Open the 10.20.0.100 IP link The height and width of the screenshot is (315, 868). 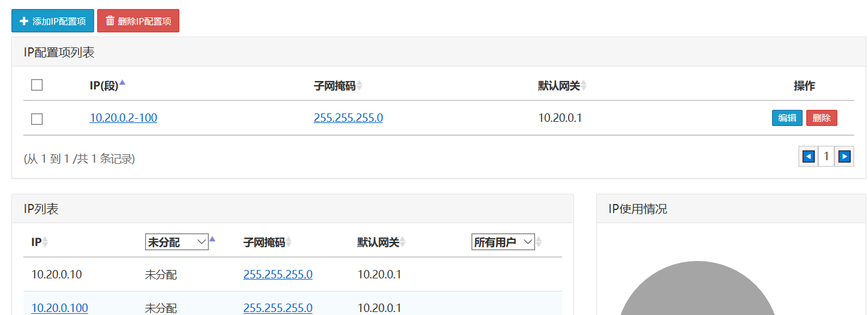(x=59, y=308)
